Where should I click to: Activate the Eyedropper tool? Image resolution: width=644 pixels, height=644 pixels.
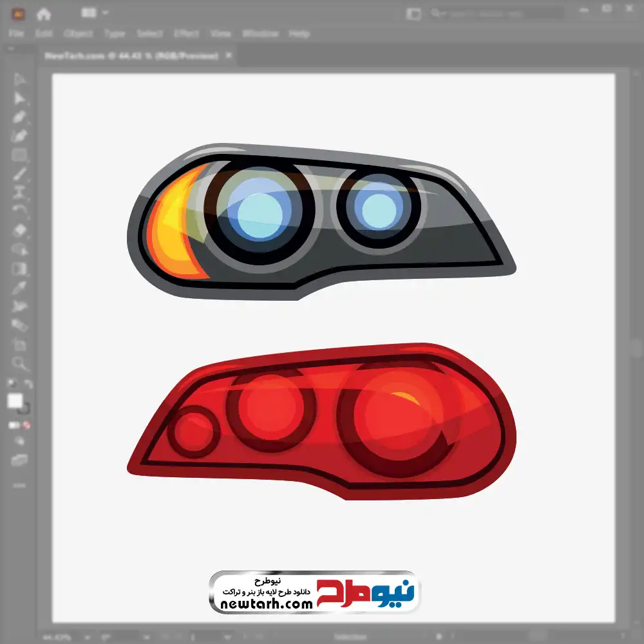[x=19, y=287]
